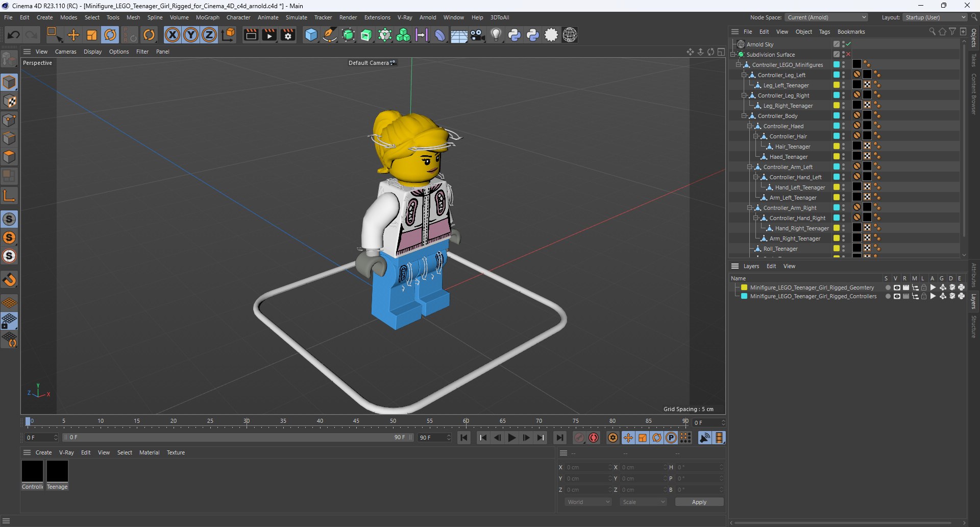Viewport: 980px width, 527px height.
Task: Open material manager Texture menu
Action: tap(176, 452)
